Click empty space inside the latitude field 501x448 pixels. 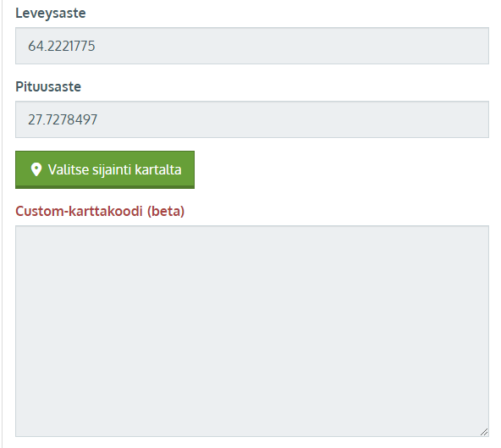pyautogui.click(x=288, y=46)
